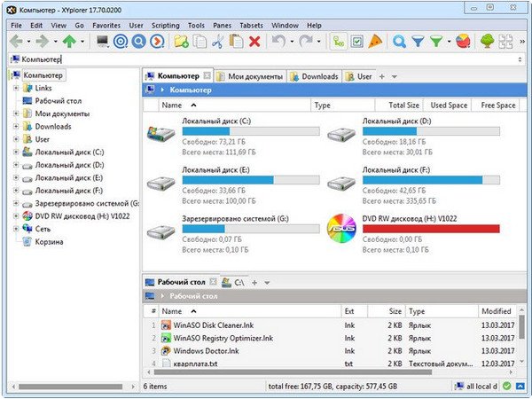
Task: Click computer icon in address bar
Action: point(15,59)
